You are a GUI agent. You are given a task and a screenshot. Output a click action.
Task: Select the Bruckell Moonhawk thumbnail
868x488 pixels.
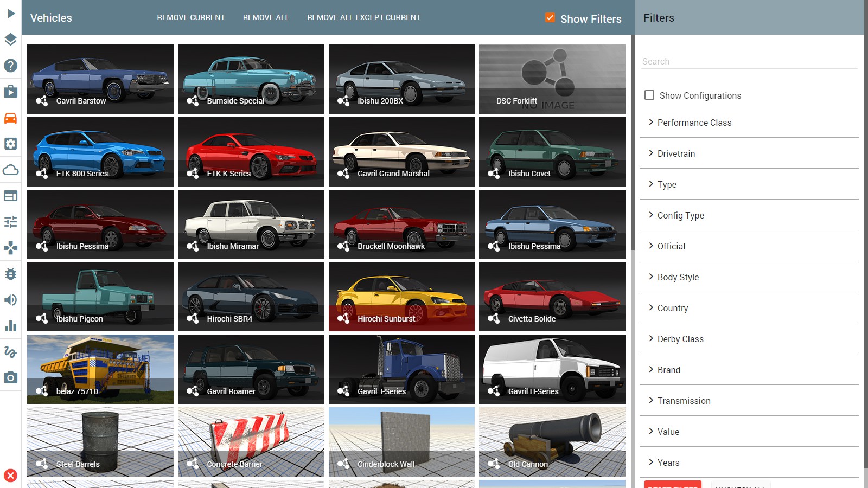(401, 224)
